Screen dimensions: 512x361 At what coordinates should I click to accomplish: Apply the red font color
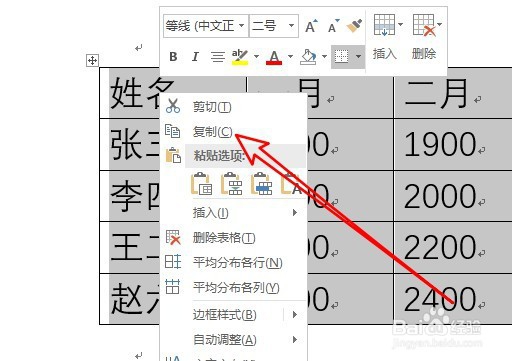[x=274, y=57]
